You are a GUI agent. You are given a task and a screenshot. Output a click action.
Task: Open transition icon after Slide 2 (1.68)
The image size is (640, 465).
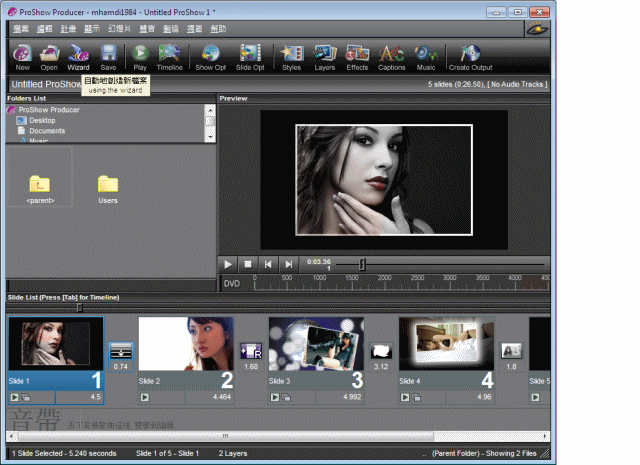click(x=251, y=351)
